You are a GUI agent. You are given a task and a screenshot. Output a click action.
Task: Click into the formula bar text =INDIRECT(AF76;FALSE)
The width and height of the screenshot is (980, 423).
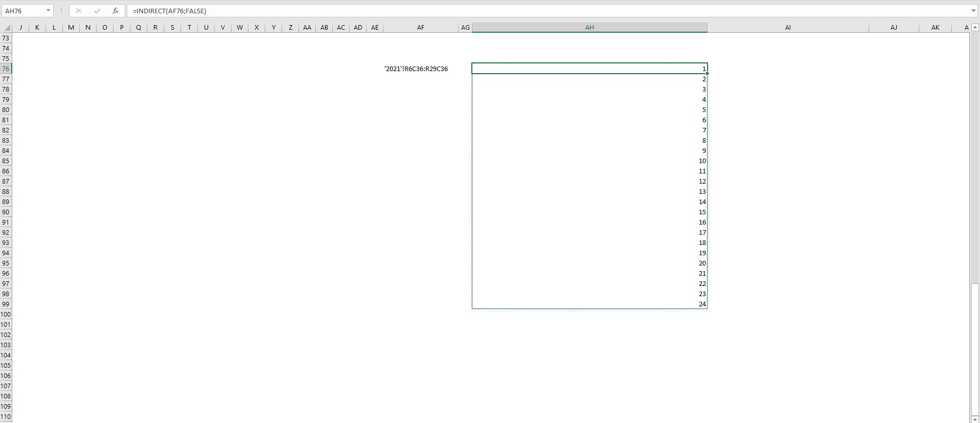[169, 11]
